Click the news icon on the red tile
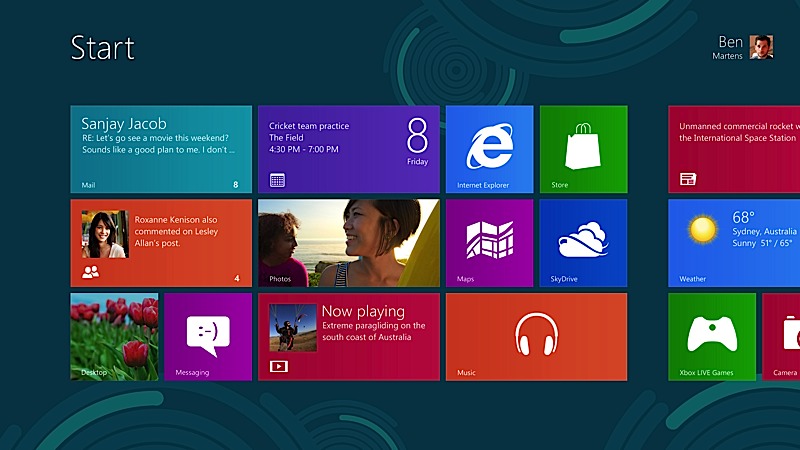 [688, 179]
